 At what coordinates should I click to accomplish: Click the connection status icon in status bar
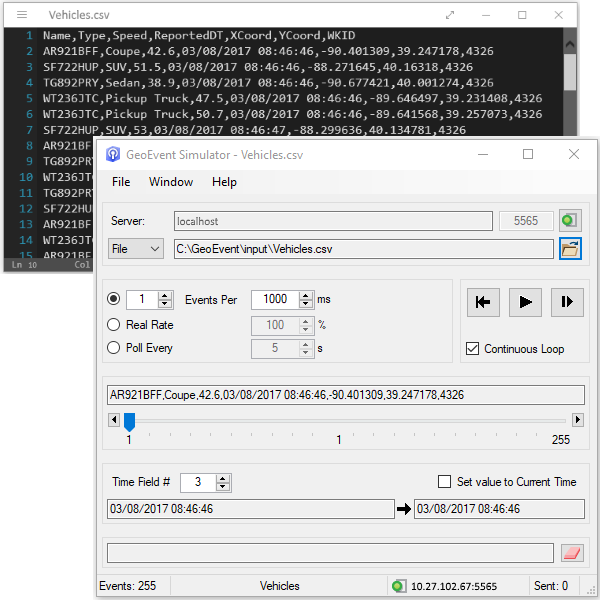pos(399,586)
